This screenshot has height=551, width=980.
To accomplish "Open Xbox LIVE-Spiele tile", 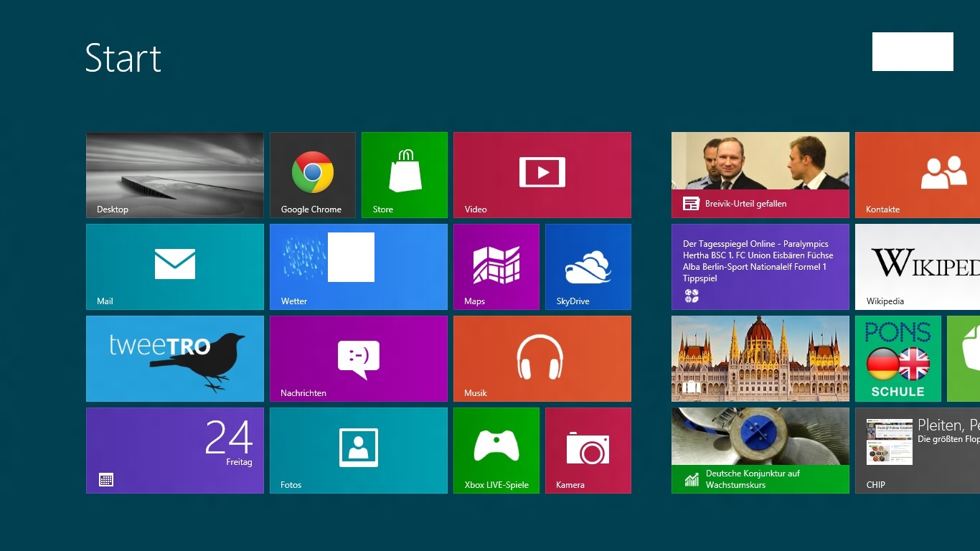I will click(x=496, y=451).
